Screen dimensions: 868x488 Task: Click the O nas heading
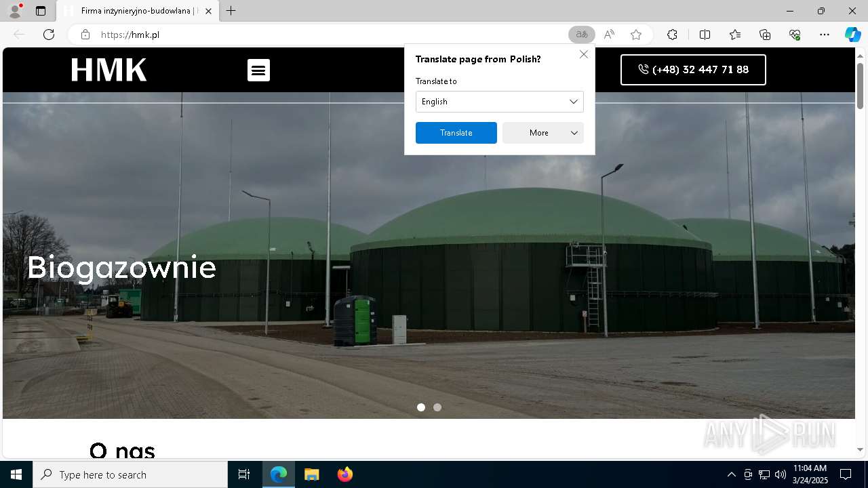122,451
